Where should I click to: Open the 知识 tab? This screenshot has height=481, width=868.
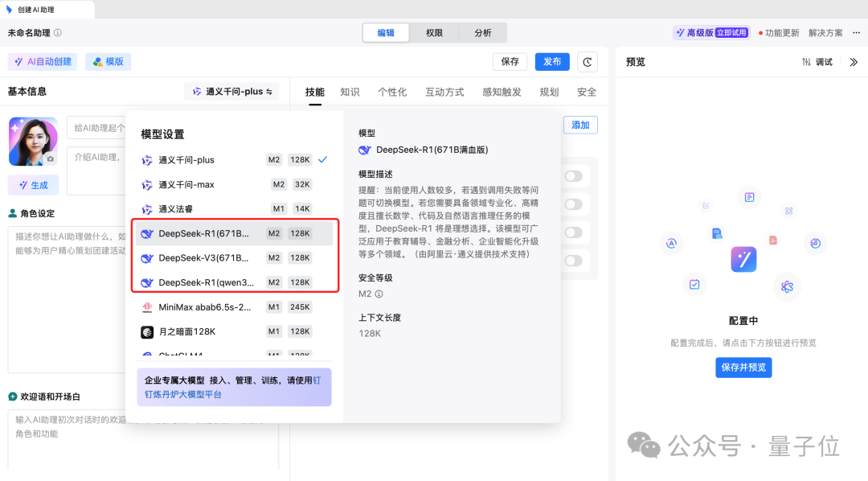[350, 92]
